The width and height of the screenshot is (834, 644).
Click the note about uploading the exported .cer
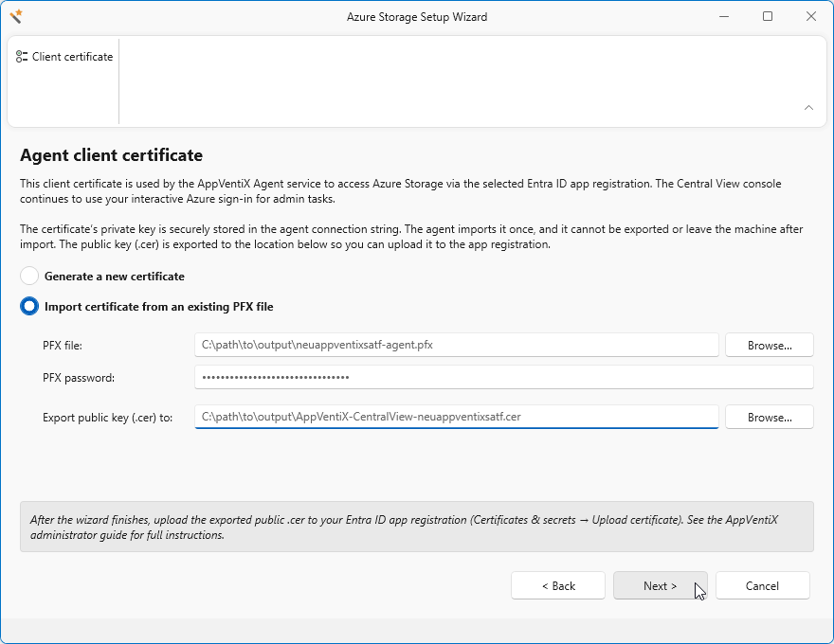tap(416, 527)
